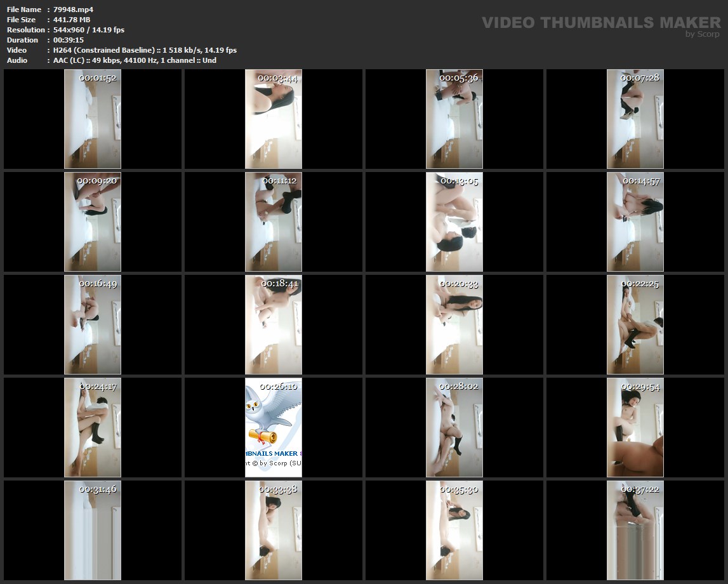Click the owl logo frame at 00:26:10
Screen dimensions: 728x584
(274, 427)
